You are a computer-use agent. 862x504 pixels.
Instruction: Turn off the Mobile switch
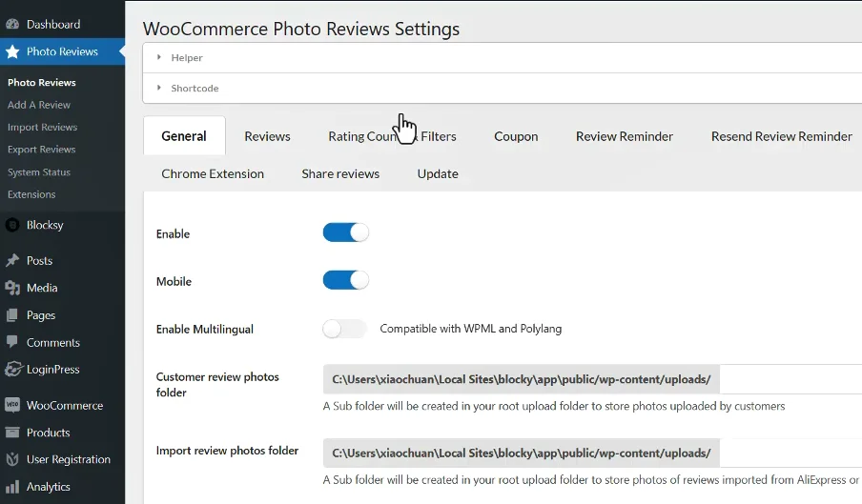coord(345,280)
